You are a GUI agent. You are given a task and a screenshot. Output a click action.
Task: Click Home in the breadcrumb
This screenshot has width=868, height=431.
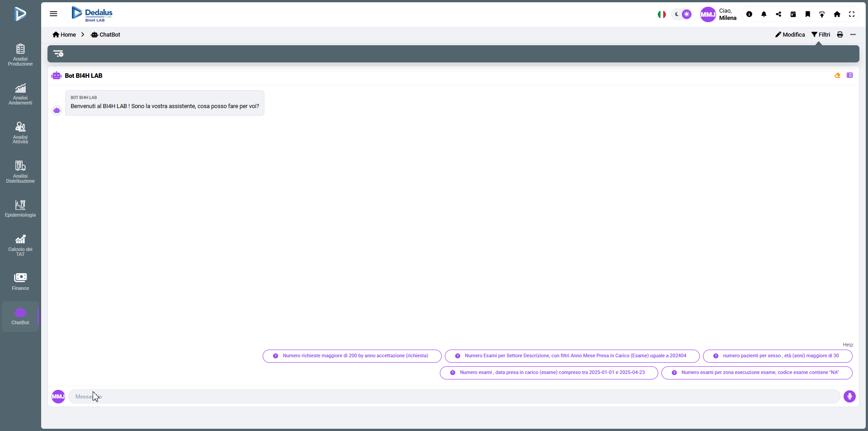tap(64, 35)
